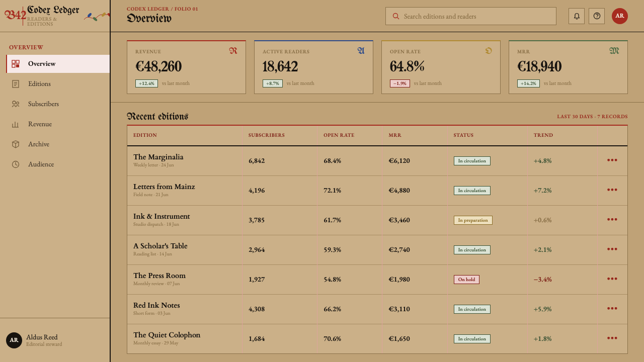Click the Audience clock icon
The width and height of the screenshot is (644, 362).
(x=16, y=164)
